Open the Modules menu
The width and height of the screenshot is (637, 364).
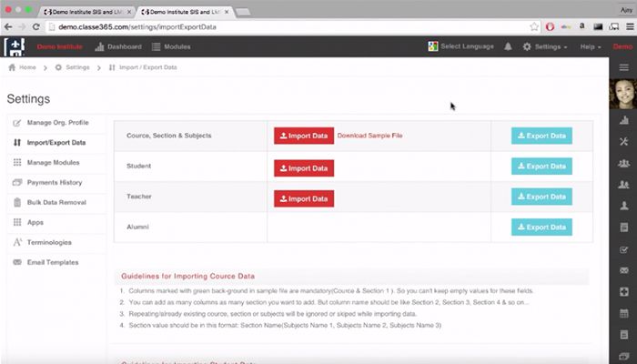coord(171,46)
